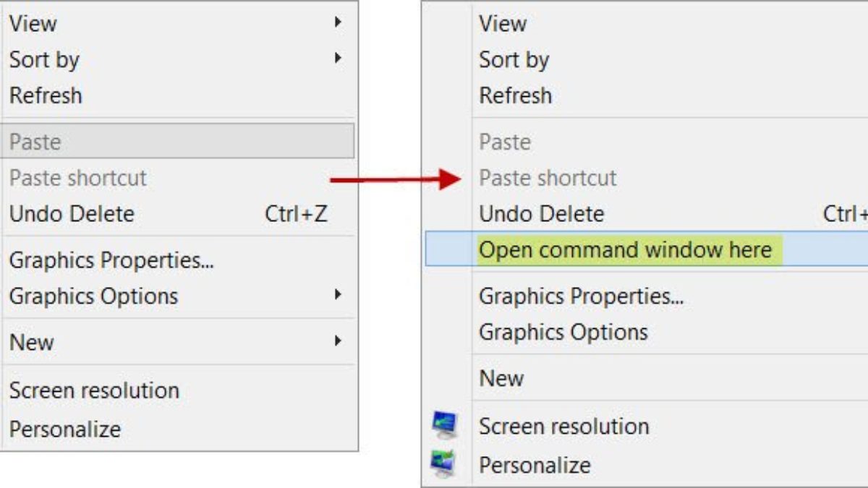Click the monitor icon beside Screen resolution
Image resolution: width=868 pixels, height=488 pixels.
(444, 425)
